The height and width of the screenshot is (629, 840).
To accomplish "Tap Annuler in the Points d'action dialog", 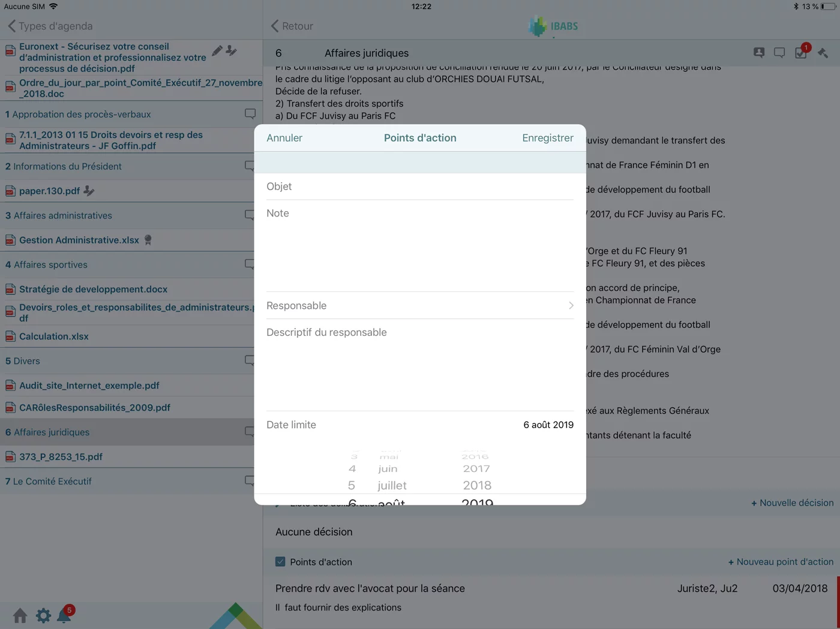I will [284, 138].
